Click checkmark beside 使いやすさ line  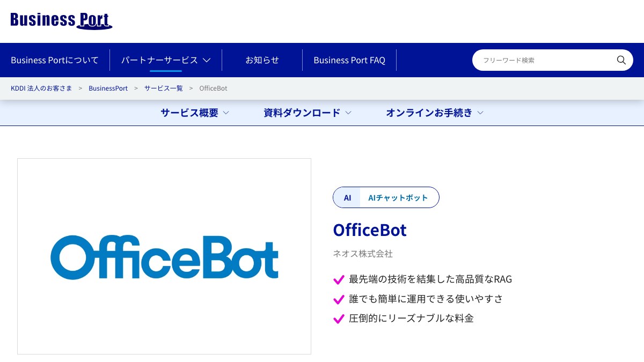point(339,299)
